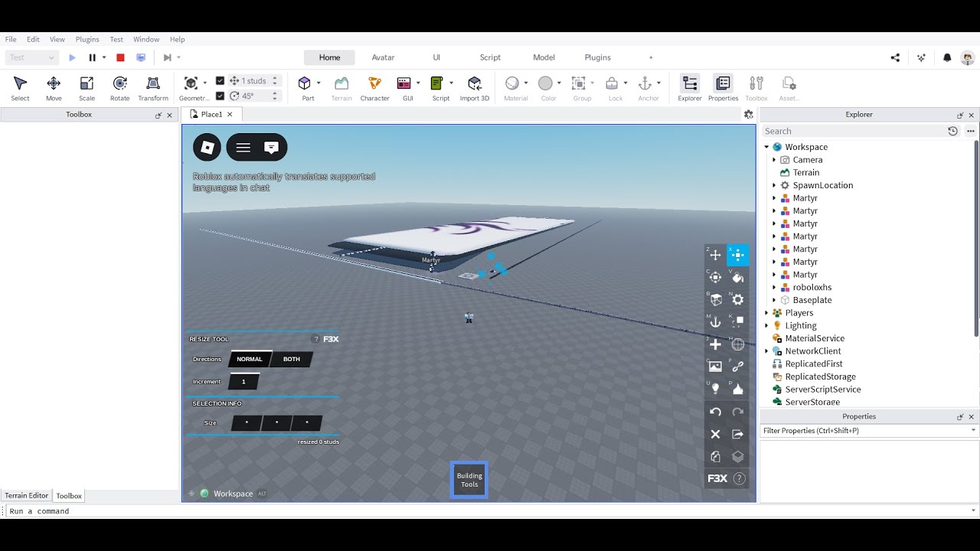Image resolution: width=980 pixels, height=551 pixels.
Task: Toggle the Explorer panel button
Action: point(690,88)
